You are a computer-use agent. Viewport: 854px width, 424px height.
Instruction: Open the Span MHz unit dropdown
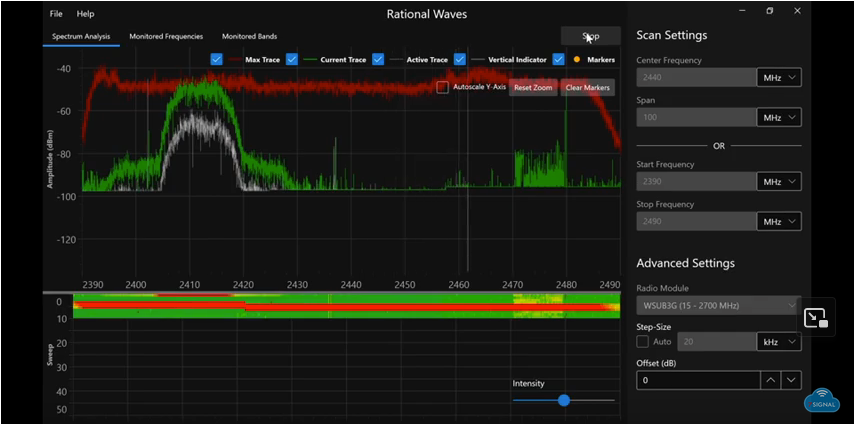pyautogui.click(x=779, y=117)
